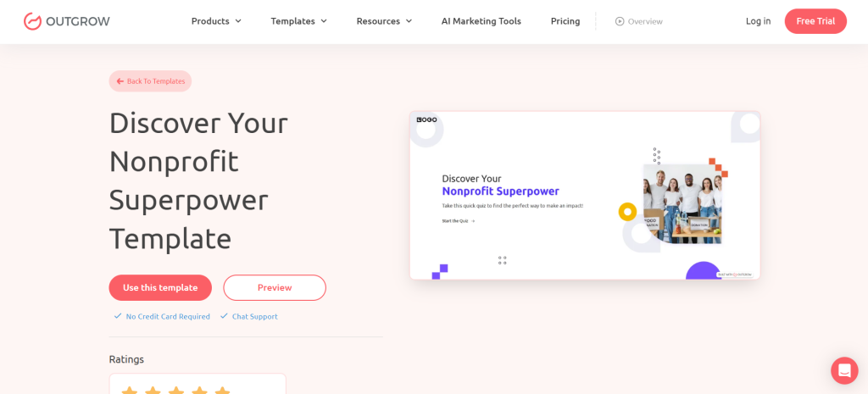868x394 pixels.
Task: Expand the Resources dropdown menu
Action: coord(384,21)
